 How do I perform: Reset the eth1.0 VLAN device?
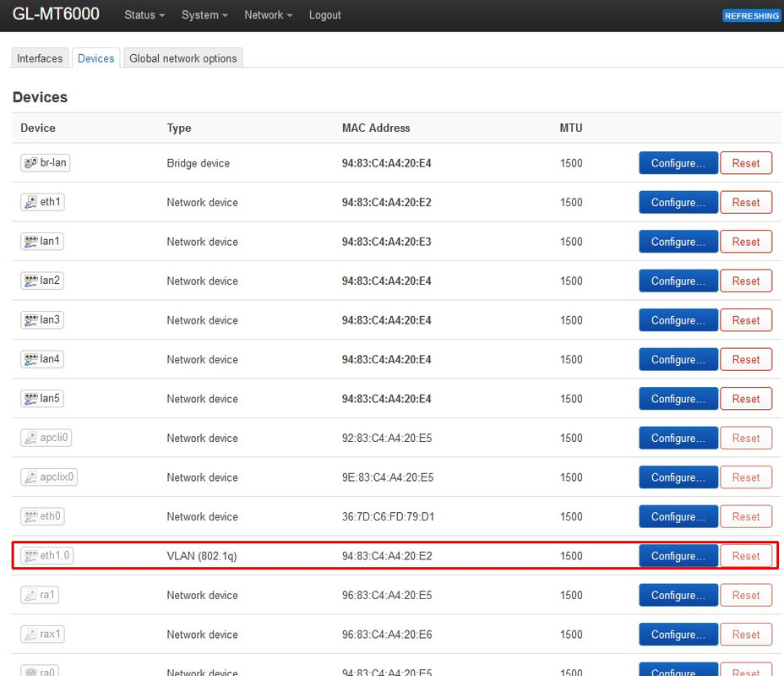click(x=746, y=556)
